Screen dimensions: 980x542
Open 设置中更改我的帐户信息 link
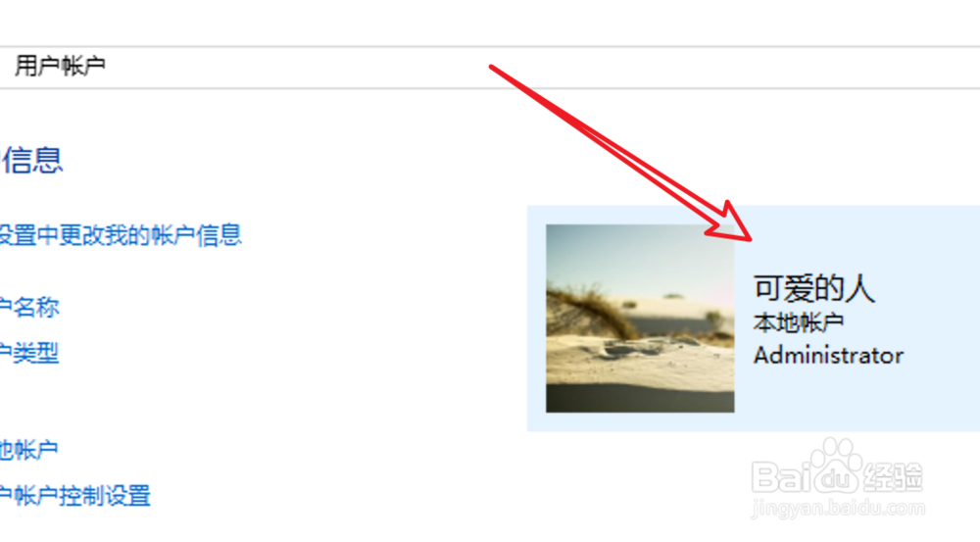coord(121,235)
